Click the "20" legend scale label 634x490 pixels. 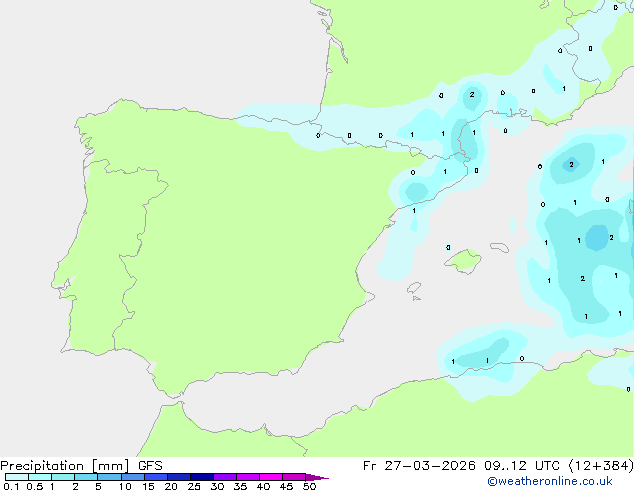pos(171,486)
